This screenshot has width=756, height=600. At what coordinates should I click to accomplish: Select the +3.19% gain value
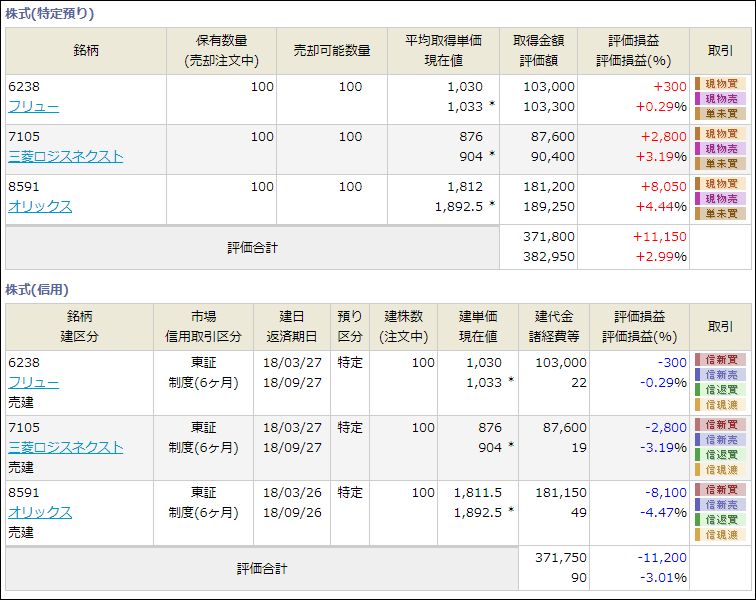pos(661,157)
